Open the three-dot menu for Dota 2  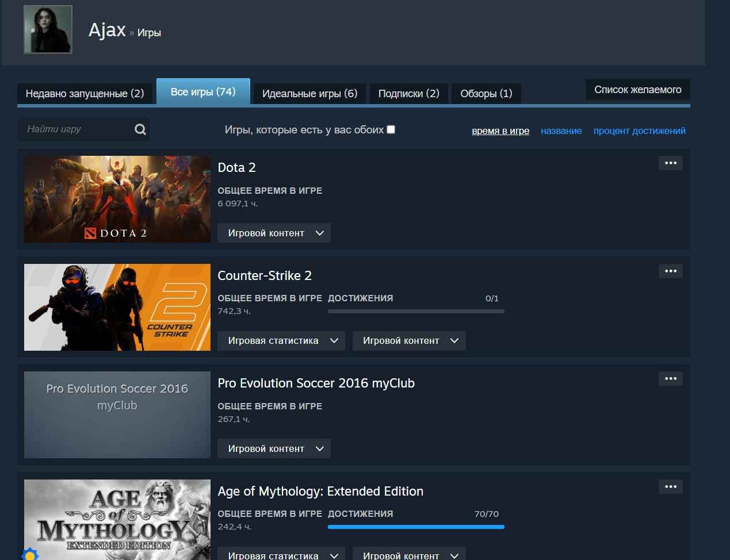pos(670,163)
